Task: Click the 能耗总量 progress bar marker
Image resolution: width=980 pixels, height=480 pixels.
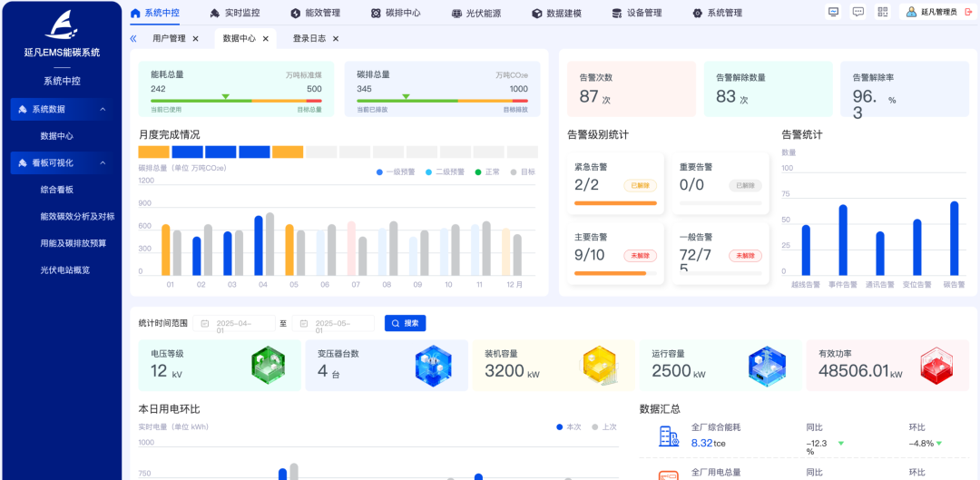Action: tap(226, 96)
